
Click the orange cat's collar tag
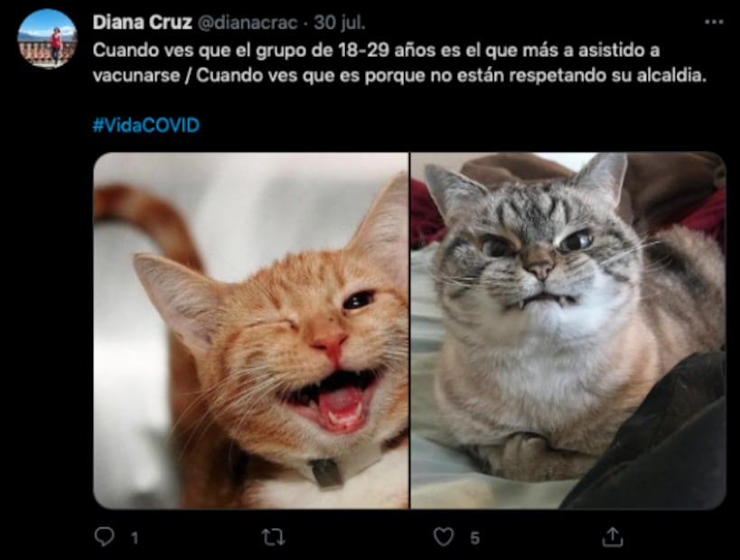(326, 472)
